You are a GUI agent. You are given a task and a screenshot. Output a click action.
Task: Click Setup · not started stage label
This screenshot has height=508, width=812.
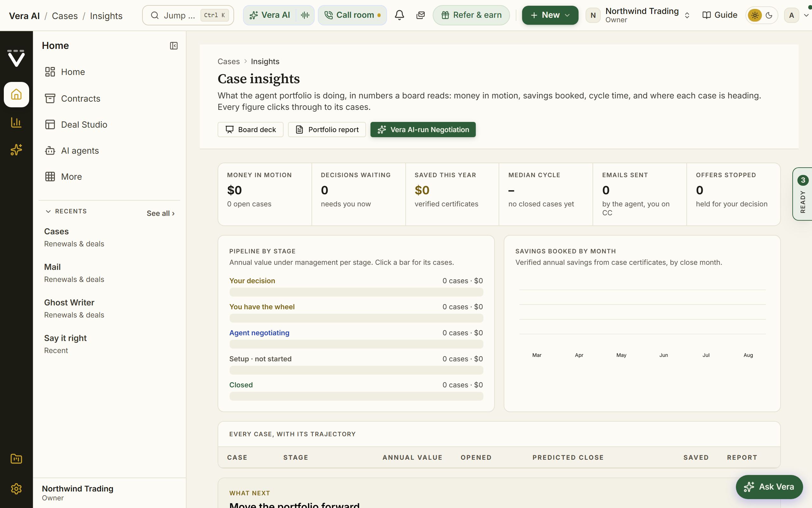(x=260, y=359)
